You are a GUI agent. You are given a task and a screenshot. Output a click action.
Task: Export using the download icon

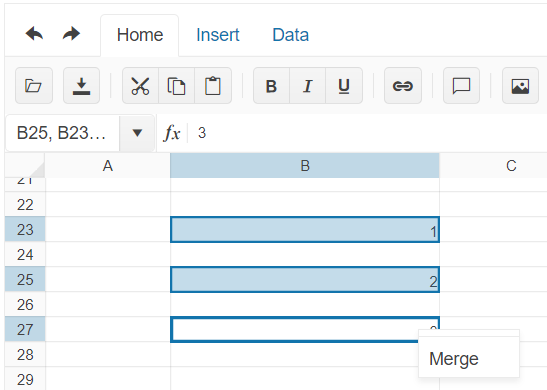tap(81, 86)
